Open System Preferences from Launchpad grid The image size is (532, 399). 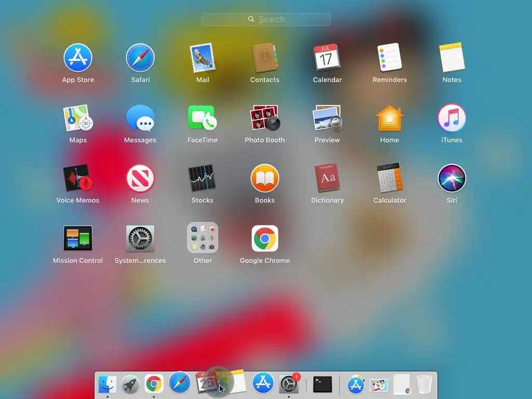click(140, 238)
